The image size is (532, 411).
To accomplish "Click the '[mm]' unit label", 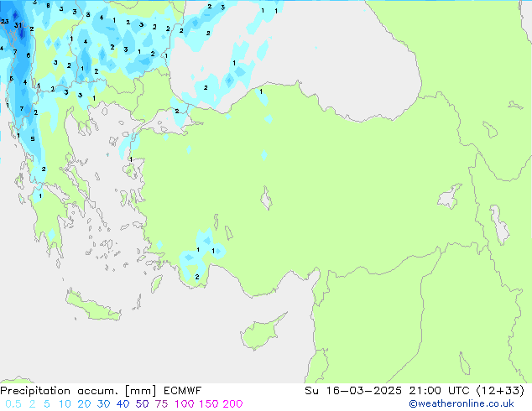I will [140, 391].
